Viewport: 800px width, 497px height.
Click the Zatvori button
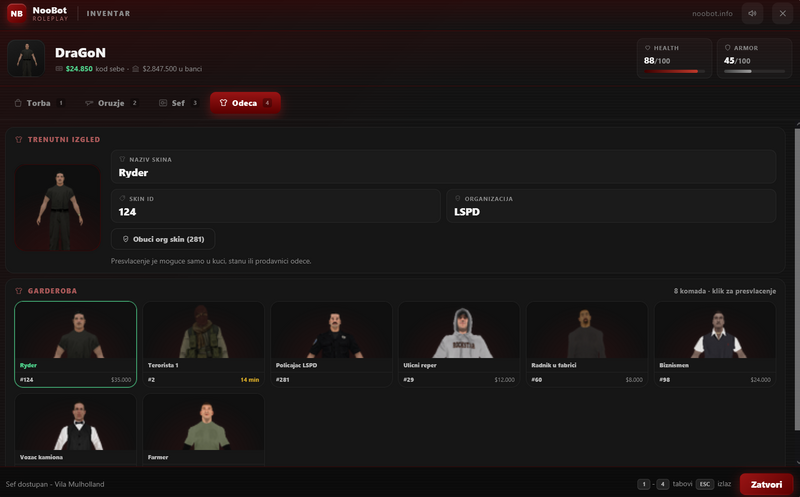(x=766, y=484)
